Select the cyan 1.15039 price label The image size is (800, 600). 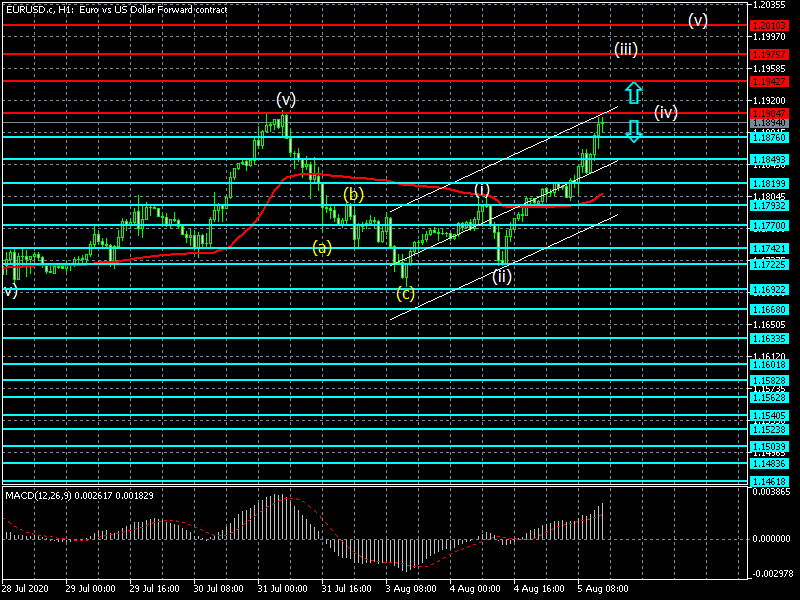coord(769,447)
